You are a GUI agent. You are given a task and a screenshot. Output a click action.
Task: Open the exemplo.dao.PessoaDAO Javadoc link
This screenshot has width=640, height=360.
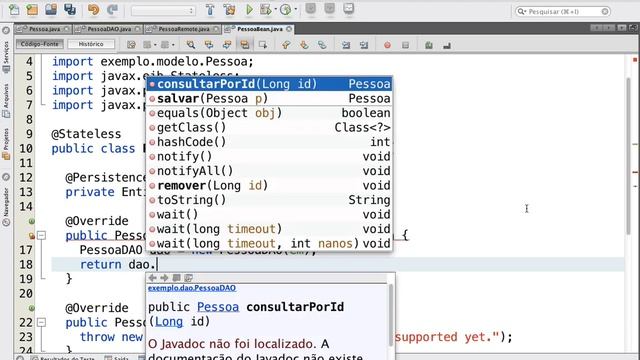pos(192,288)
